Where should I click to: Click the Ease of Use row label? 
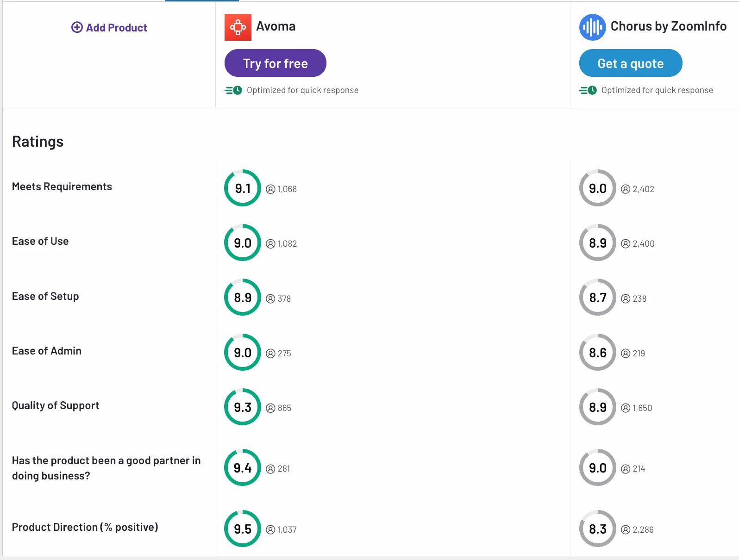coord(40,241)
